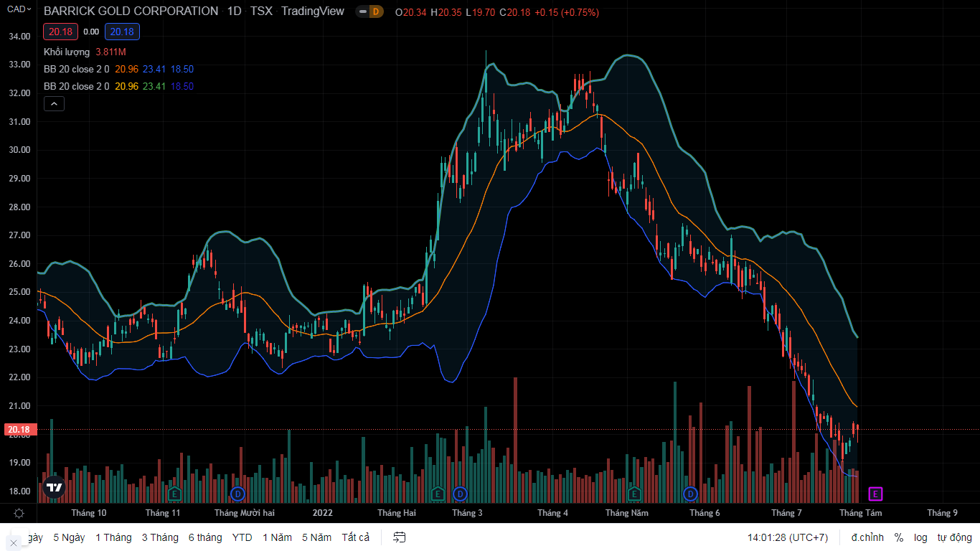This screenshot has width=980, height=551.
Task: Click the purple upcoming earnings E marker
Action: 875,494
